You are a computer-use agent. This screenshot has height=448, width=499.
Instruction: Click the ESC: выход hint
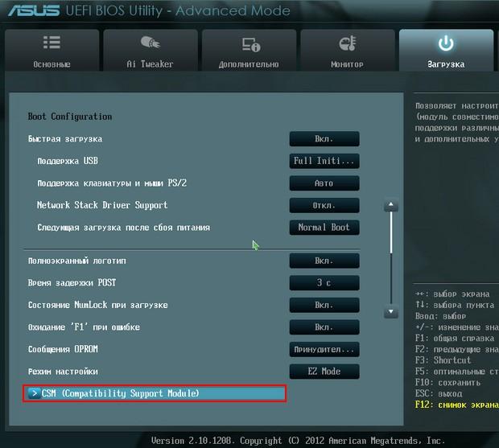click(x=439, y=393)
